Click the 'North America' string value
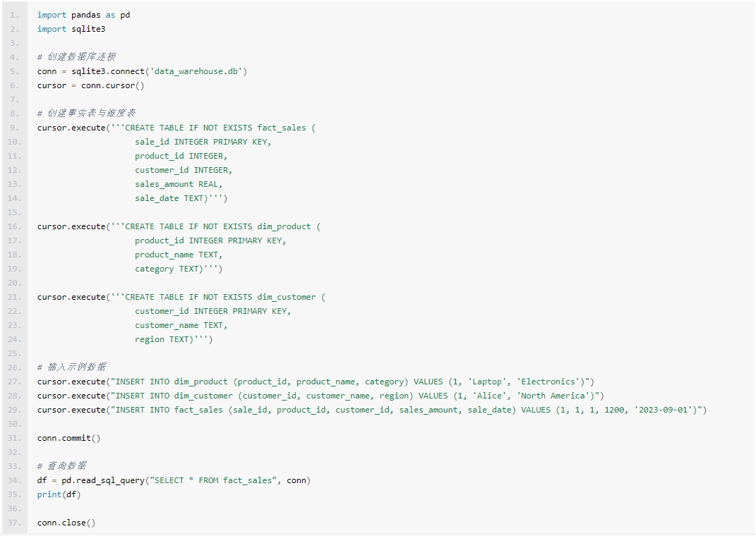756x536 pixels. (x=553, y=396)
